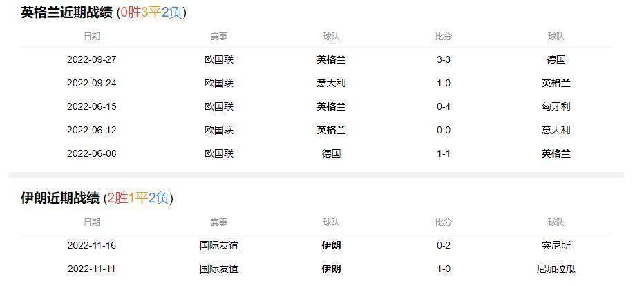Open the 突尼斯 team link
644x286 pixels.
pos(556,245)
